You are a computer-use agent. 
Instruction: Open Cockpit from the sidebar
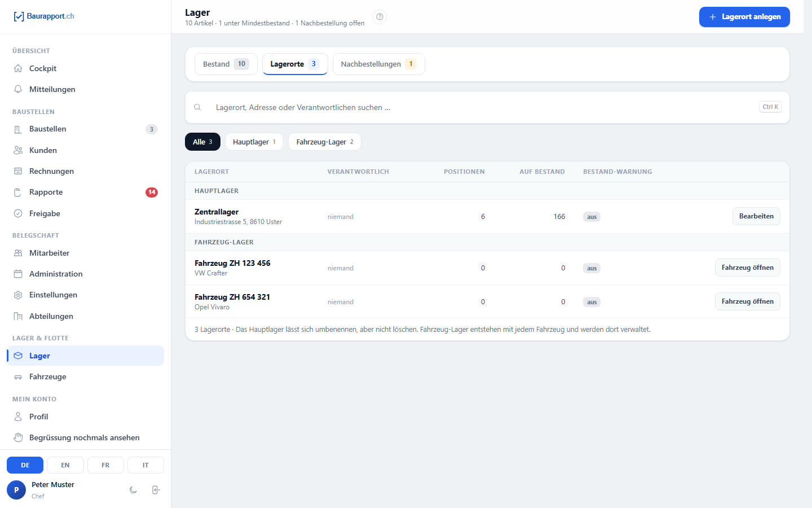coord(85,68)
